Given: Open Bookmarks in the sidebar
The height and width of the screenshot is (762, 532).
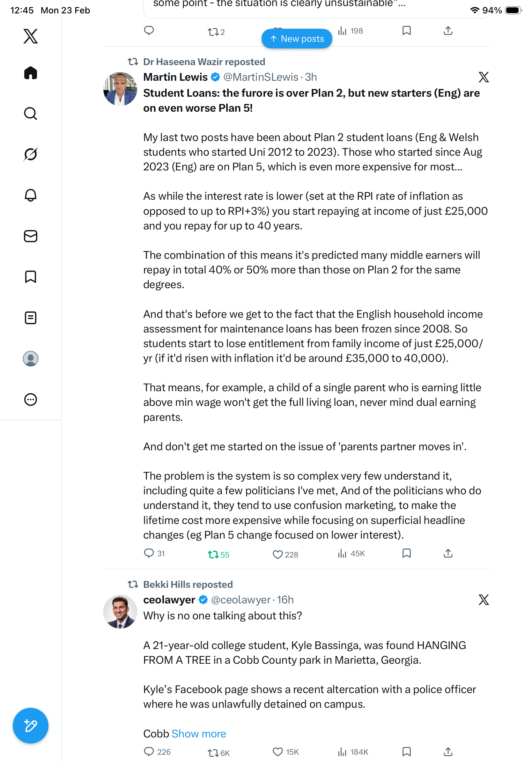Looking at the screenshot, I should coord(31,277).
